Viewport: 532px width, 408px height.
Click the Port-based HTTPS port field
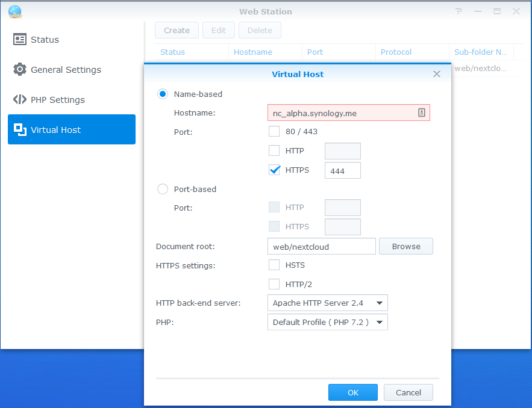coord(343,227)
